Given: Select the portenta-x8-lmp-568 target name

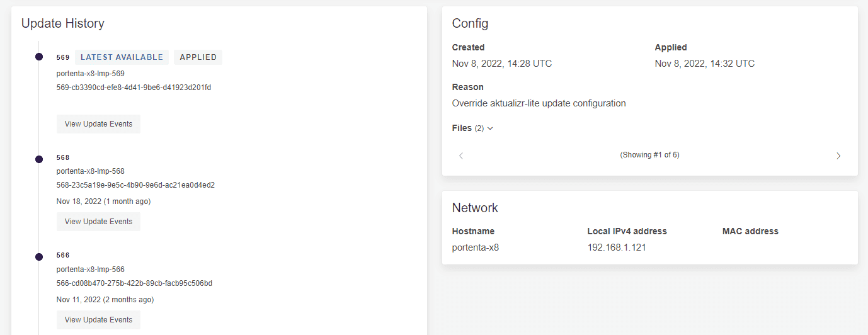Looking at the screenshot, I should click(x=90, y=171).
